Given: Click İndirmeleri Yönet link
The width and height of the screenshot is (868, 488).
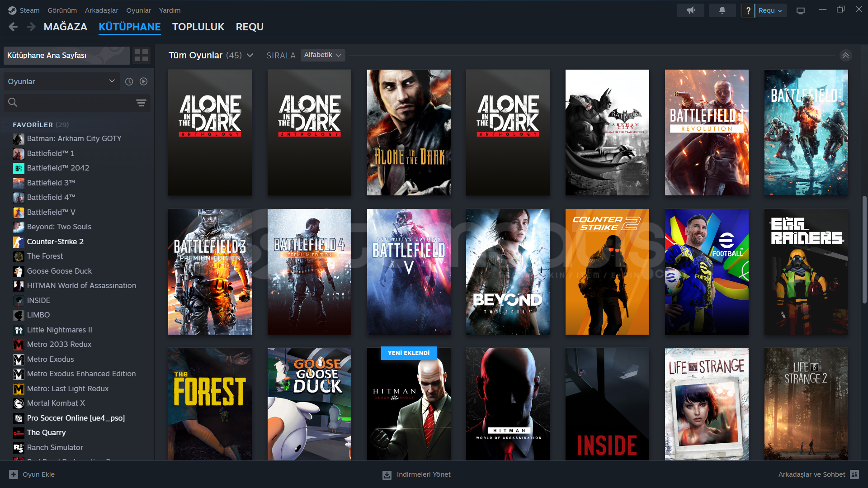Looking at the screenshot, I should pyautogui.click(x=416, y=474).
